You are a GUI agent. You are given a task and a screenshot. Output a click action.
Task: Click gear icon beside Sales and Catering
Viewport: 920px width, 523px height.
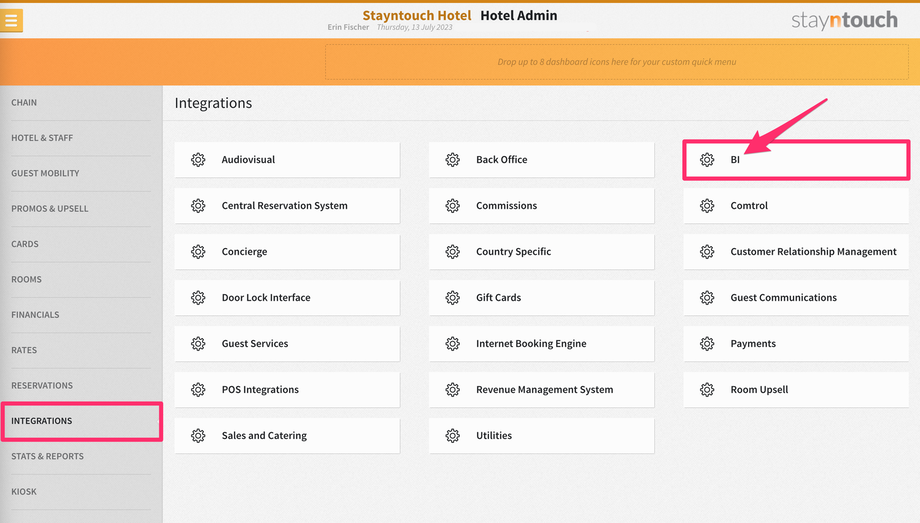(198, 436)
